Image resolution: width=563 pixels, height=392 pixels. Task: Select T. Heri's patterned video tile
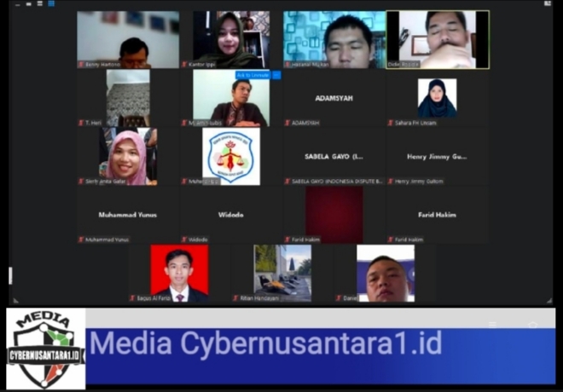pos(128,98)
